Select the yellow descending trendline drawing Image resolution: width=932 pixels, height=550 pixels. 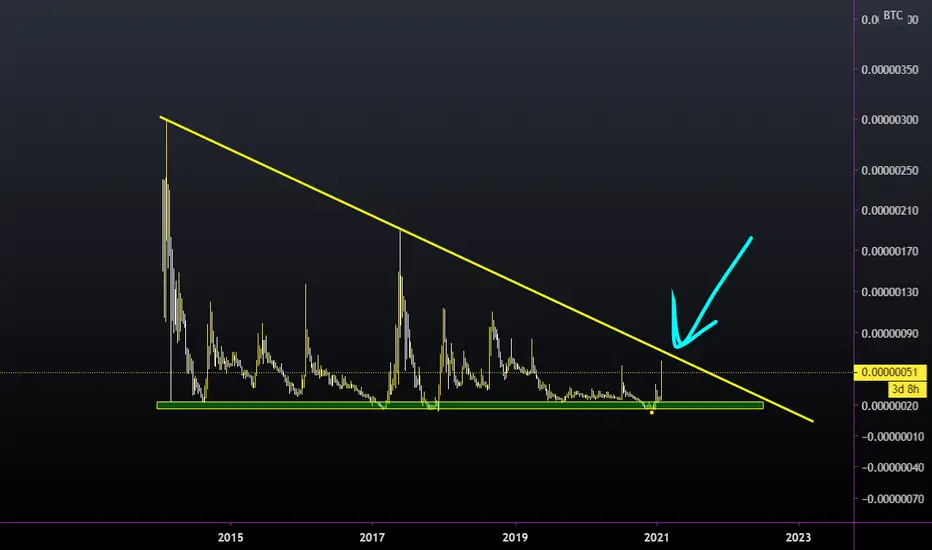coord(486,269)
